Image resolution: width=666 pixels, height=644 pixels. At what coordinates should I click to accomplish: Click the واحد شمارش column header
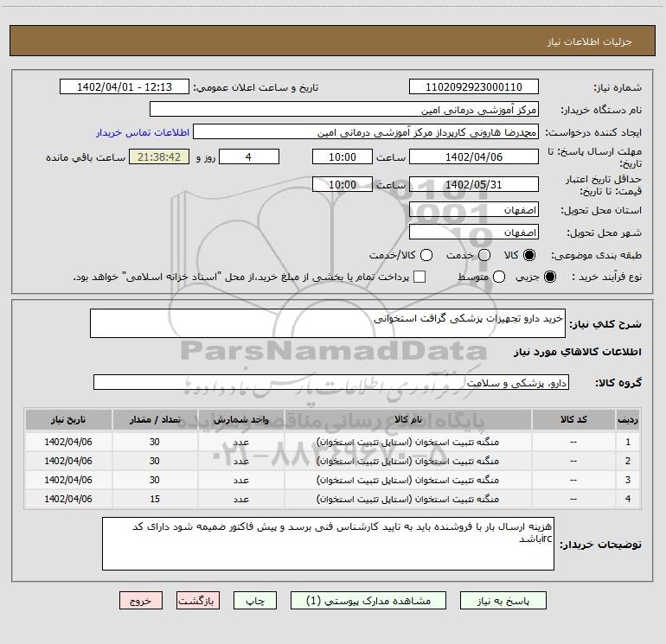240,419
